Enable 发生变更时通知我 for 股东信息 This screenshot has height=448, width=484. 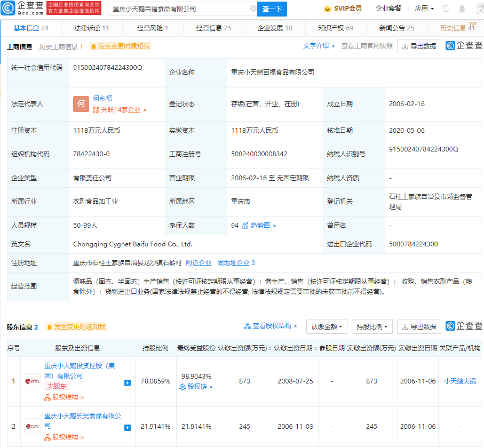tap(76, 327)
